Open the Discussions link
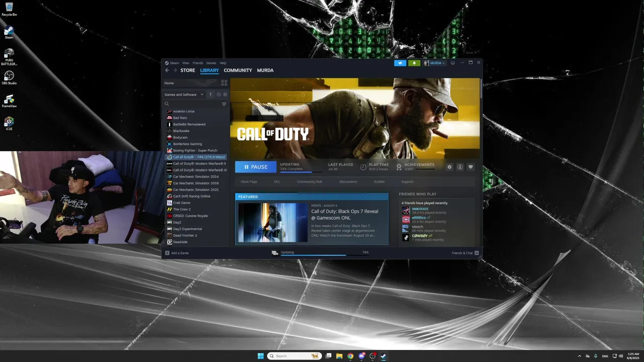644x362 pixels. [348, 182]
